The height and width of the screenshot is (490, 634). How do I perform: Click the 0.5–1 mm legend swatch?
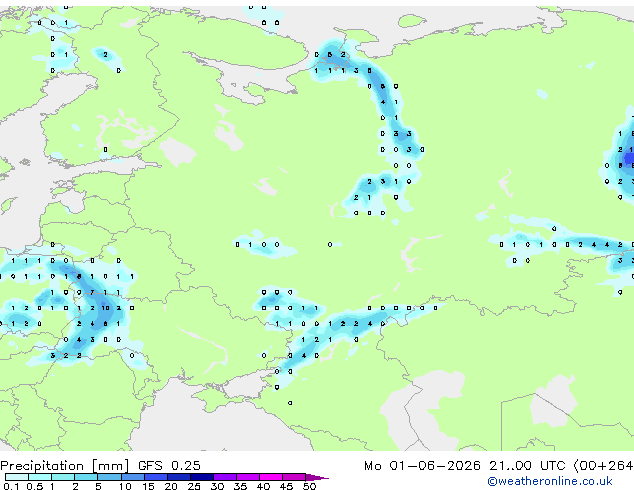(x=40, y=477)
